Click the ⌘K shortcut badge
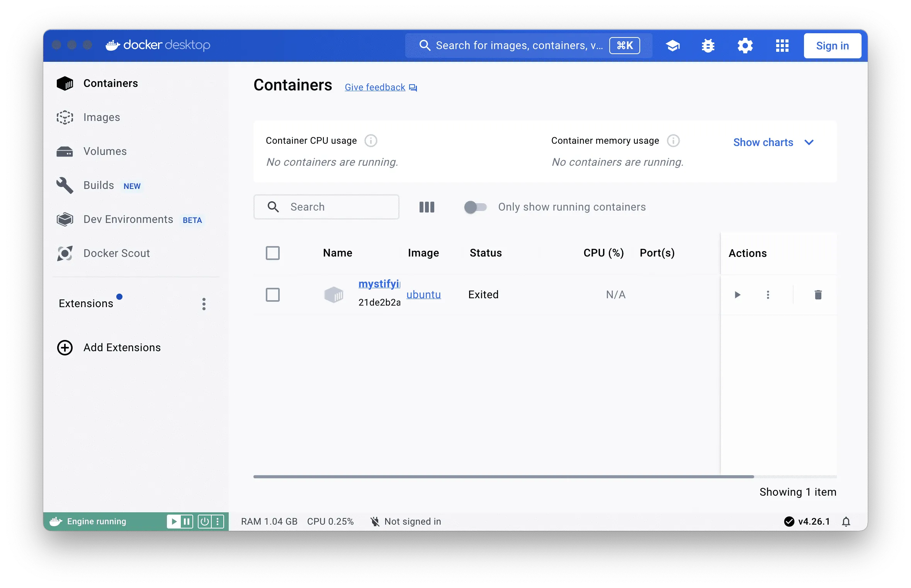Screen dimensions: 911x588 [624, 46]
